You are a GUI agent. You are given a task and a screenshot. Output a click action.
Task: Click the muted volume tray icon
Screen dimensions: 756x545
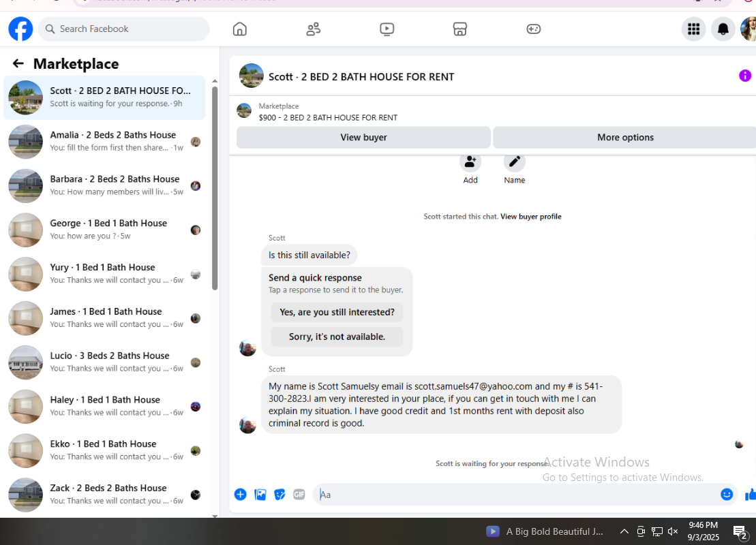point(673,531)
